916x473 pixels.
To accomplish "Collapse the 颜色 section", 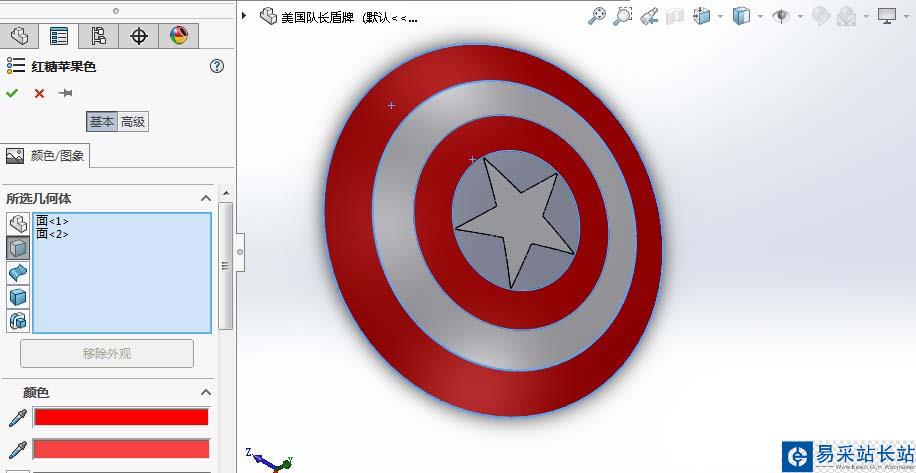I will [206, 392].
